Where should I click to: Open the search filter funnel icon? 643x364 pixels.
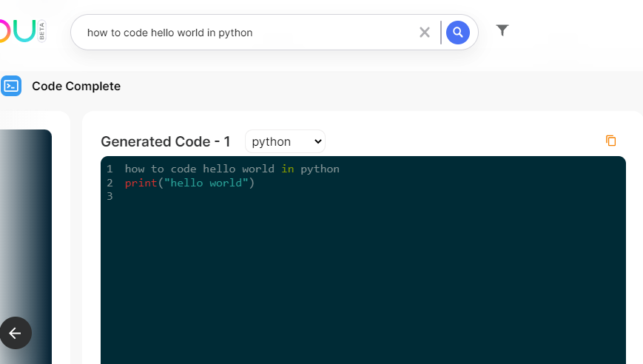pos(502,30)
